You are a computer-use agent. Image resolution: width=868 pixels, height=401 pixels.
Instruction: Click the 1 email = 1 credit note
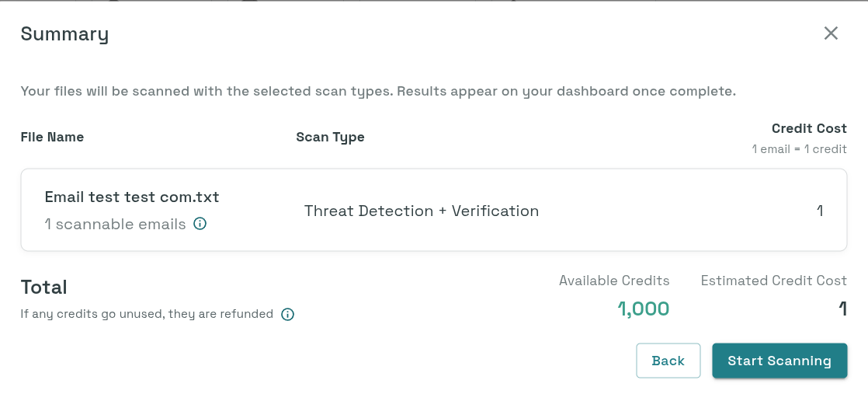799,149
